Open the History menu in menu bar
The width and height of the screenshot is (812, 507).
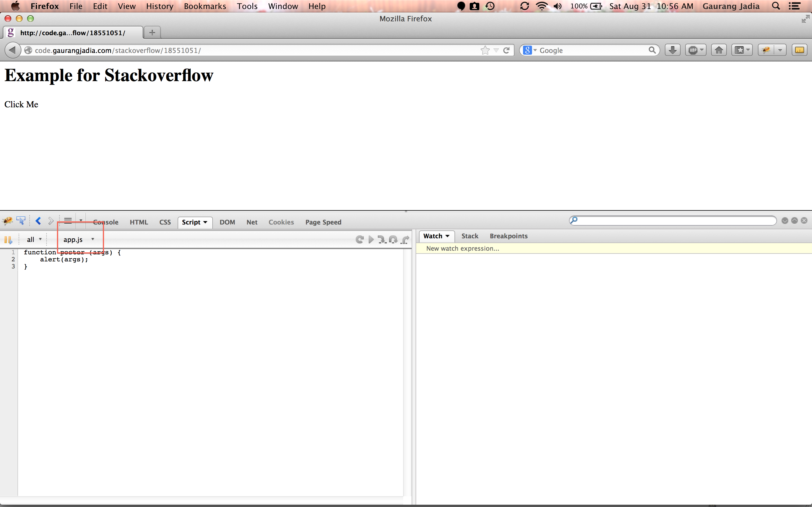[159, 6]
